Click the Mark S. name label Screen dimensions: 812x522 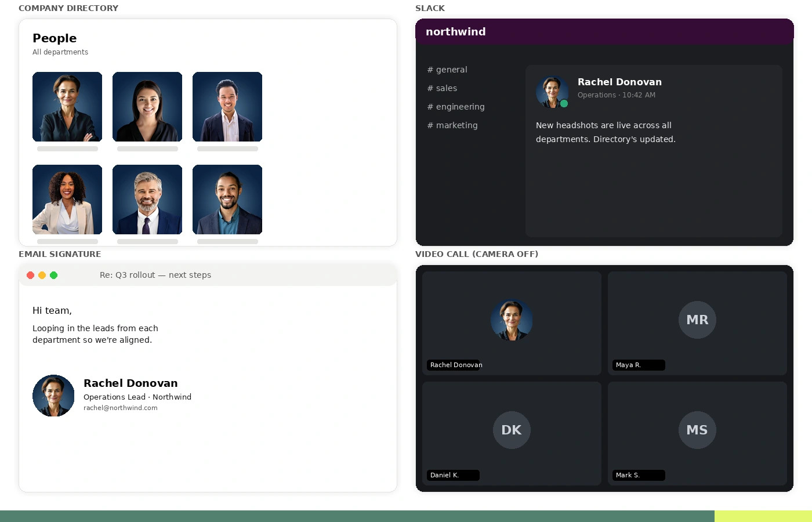coord(639,475)
